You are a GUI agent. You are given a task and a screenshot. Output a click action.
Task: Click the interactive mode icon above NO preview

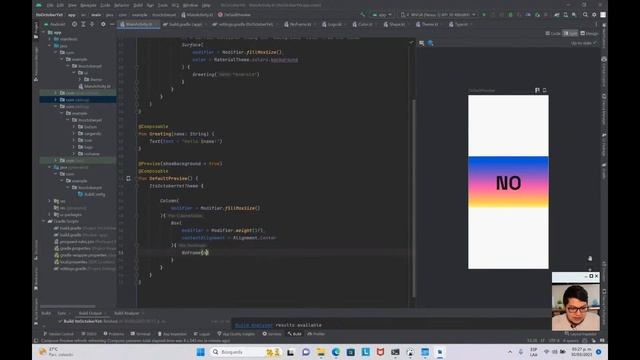(x=537, y=90)
